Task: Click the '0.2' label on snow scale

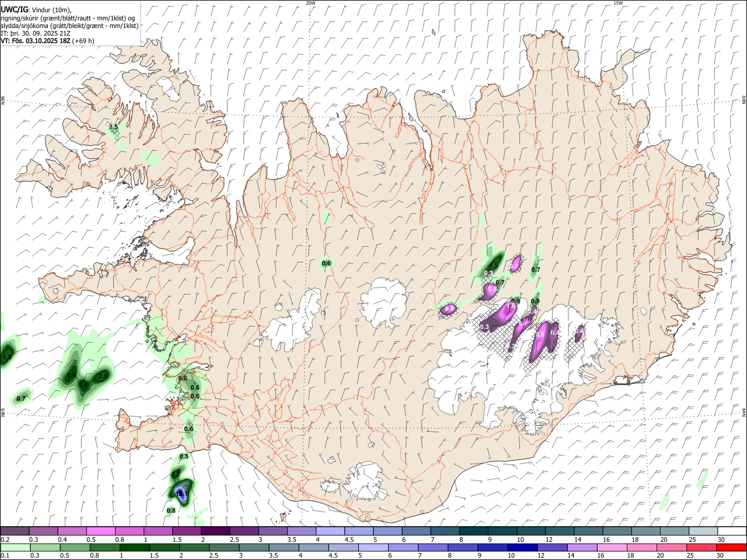Action: 5,540
